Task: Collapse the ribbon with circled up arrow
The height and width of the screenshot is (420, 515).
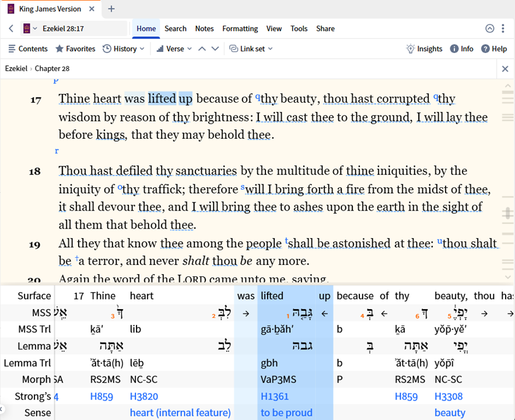Action: [490, 29]
